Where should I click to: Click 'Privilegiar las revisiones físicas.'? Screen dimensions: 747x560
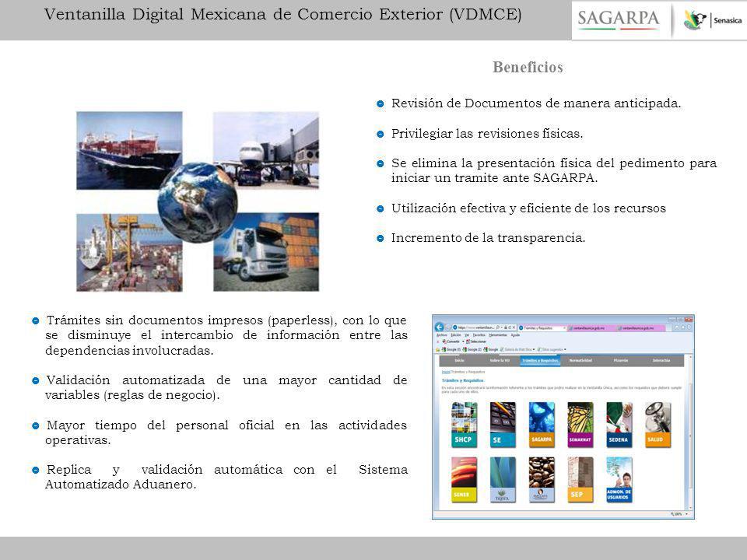click(487, 133)
